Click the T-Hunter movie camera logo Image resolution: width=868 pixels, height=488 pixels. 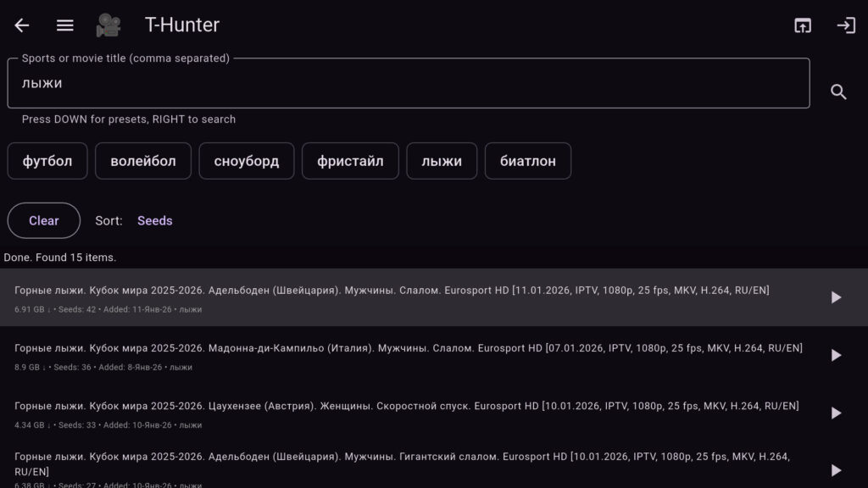coord(108,25)
